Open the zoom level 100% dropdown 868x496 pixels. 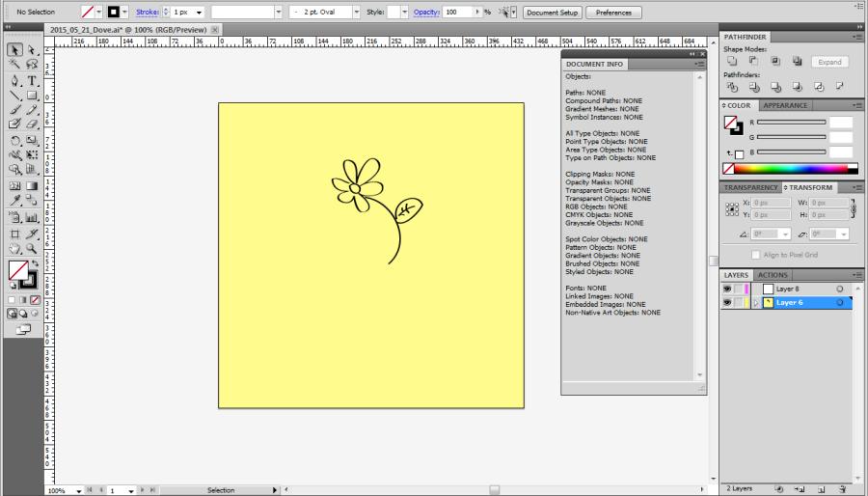coord(79,490)
